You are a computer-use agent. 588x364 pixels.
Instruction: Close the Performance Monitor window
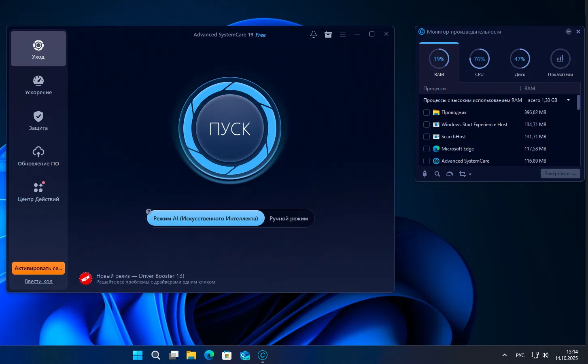click(578, 32)
